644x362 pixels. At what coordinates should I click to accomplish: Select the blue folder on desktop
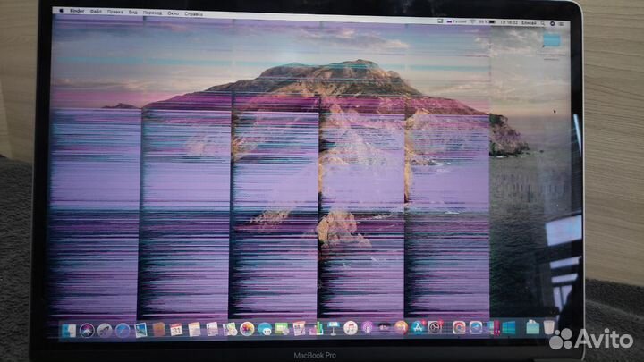point(551,41)
